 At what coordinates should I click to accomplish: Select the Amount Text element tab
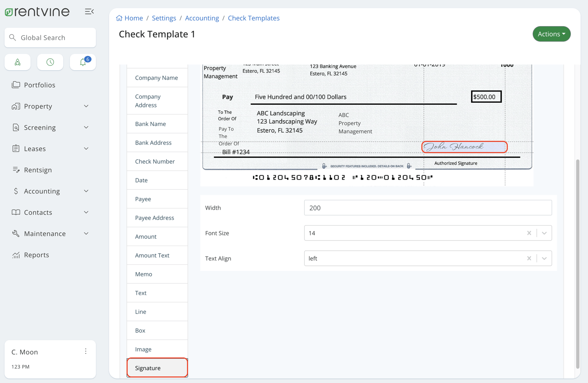tap(152, 255)
